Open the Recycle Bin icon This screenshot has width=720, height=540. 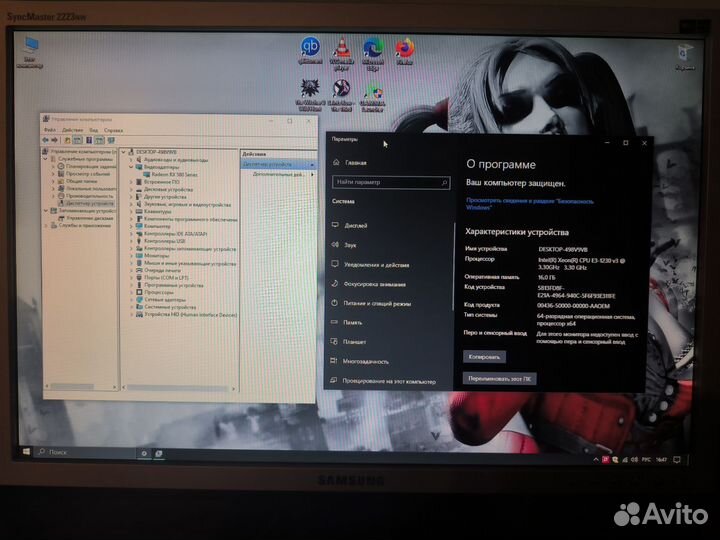pos(685,52)
